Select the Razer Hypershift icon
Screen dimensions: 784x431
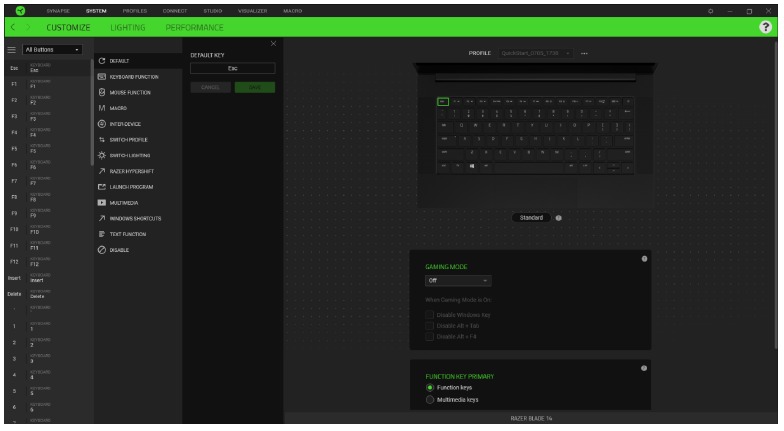click(102, 171)
